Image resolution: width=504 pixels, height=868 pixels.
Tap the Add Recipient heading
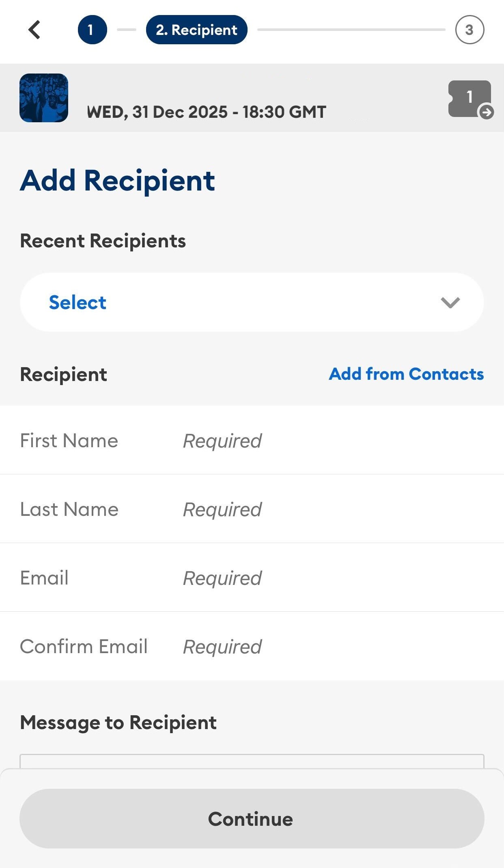[x=117, y=180]
